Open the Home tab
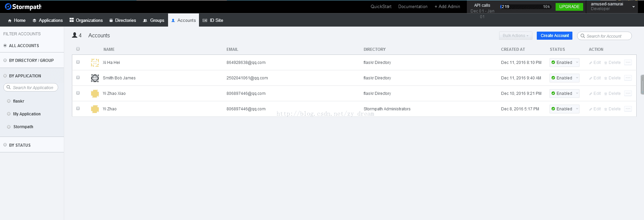The image size is (644, 220). pyautogui.click(x=16, y=20)
